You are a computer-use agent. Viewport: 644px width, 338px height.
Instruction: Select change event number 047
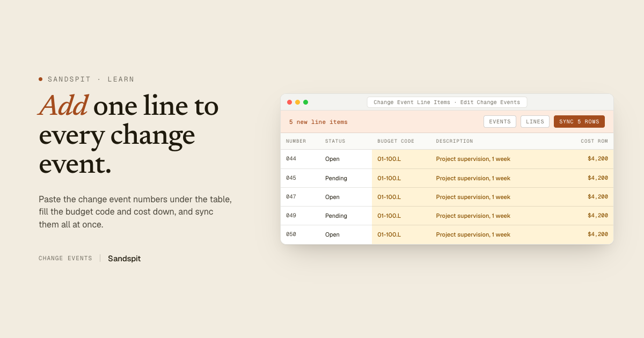point(291,197)
